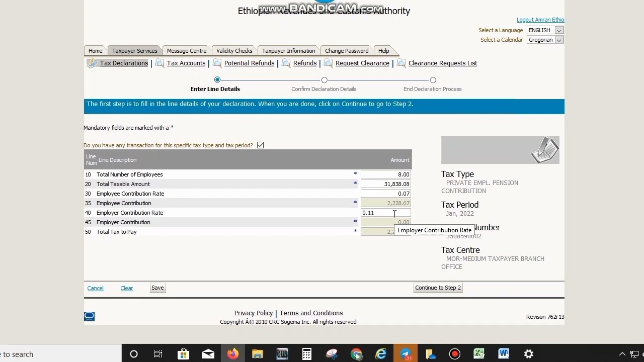This screenshot has height=362, width=644.
Task: Click the Tax Declarations icon
Action: [92, 63]
